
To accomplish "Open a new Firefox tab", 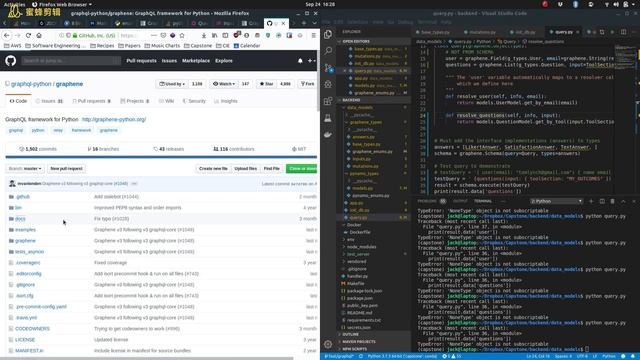I will pos(304,23).
